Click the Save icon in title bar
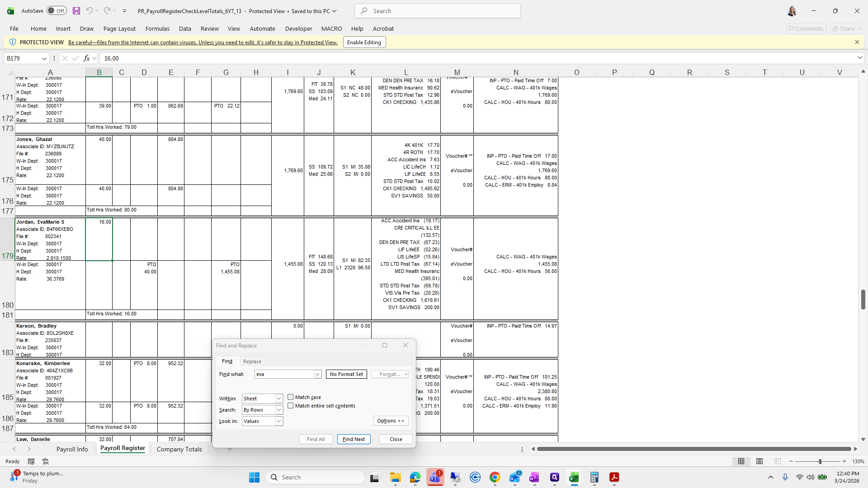 [76, 11]
